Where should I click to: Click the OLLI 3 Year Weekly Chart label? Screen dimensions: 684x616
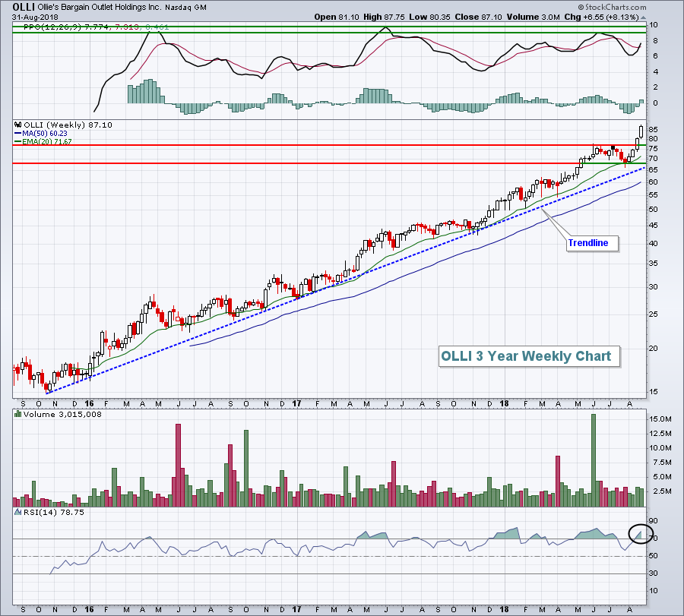coord(529,356)
